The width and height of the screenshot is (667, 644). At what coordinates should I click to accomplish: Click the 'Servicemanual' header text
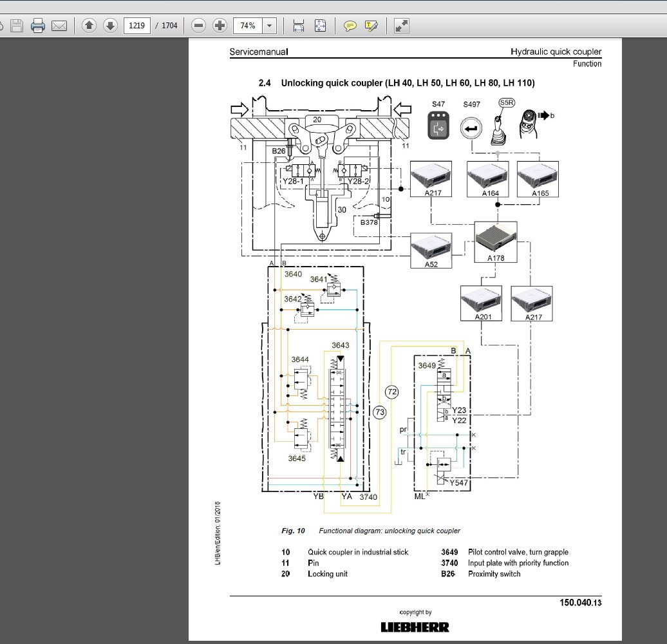[x=259, y=52]
